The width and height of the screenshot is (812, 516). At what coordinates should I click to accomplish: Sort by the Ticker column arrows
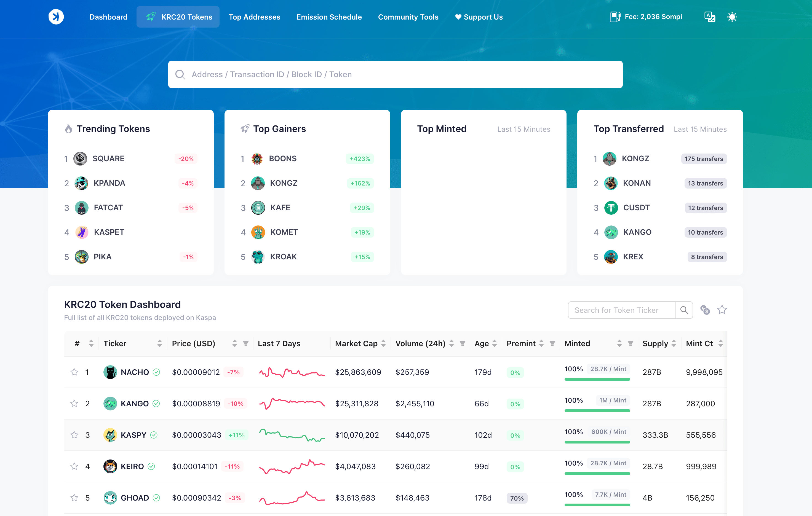pyautogui.click(x=160, y=343)
